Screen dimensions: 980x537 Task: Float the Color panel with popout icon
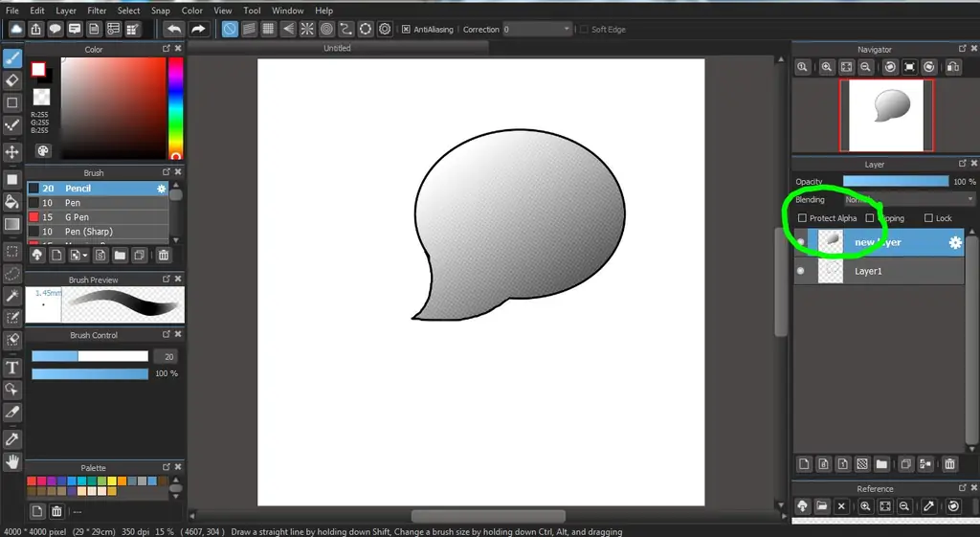click(x=167, y=48)
